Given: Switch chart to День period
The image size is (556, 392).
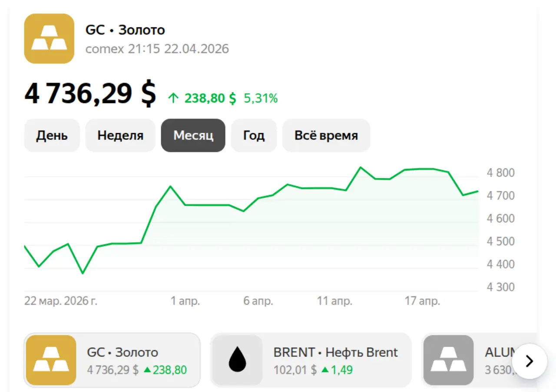Looking at the screenshot, I should click(52, 135).
